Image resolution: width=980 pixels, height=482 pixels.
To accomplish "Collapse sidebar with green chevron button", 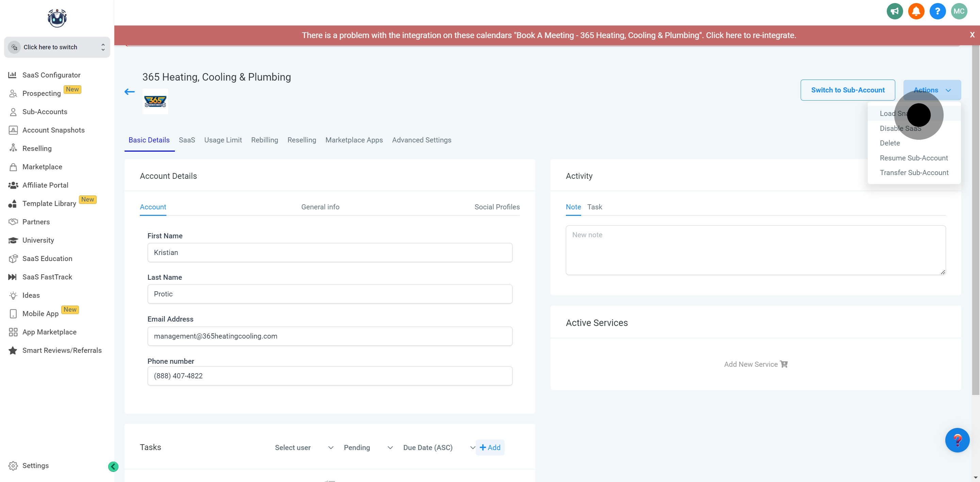I will pos(113,466).
